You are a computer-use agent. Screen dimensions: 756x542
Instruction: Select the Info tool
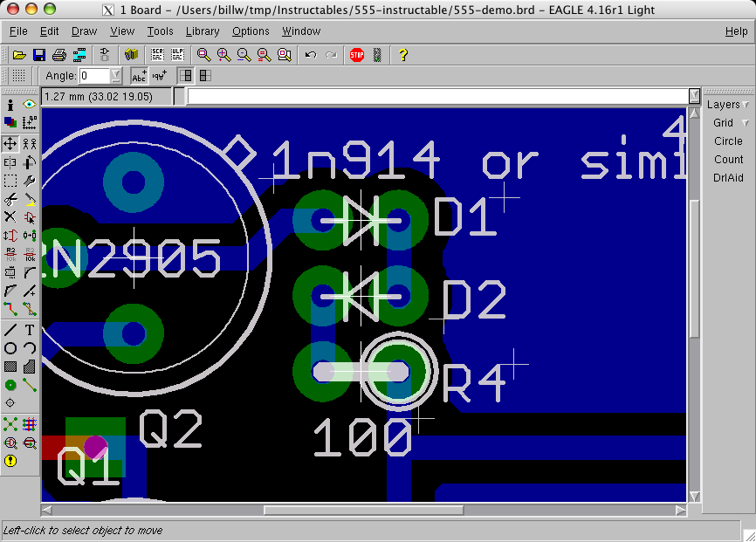[10, 104]
